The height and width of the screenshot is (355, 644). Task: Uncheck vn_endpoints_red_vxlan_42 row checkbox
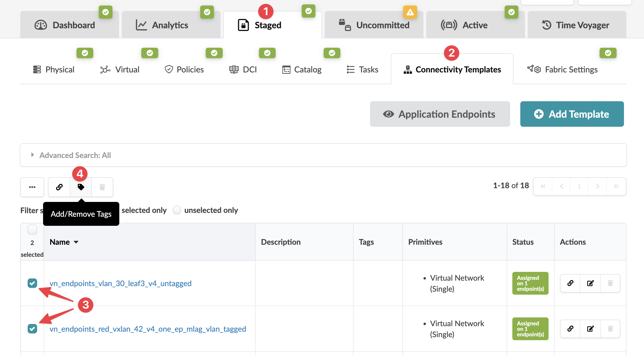[32, 329]
